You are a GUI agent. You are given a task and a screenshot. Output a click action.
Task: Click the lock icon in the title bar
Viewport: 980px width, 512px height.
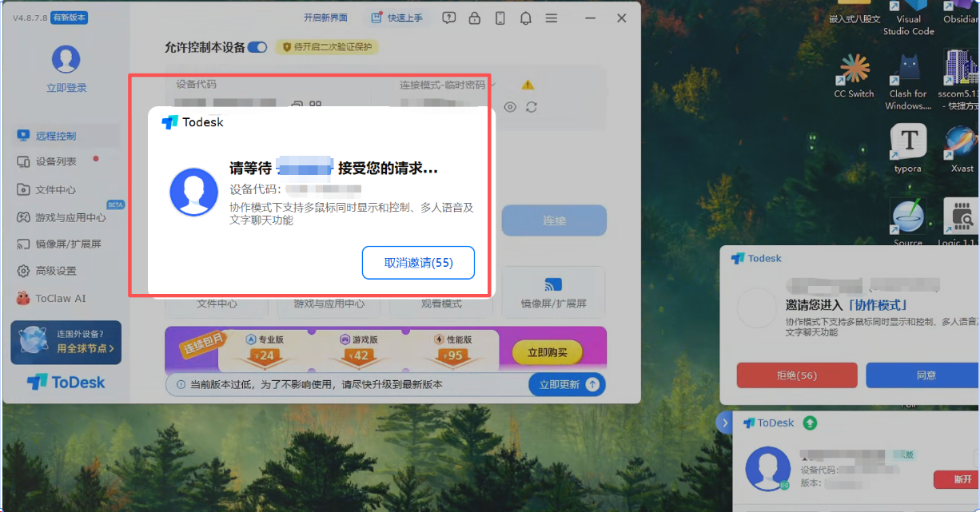475,18
